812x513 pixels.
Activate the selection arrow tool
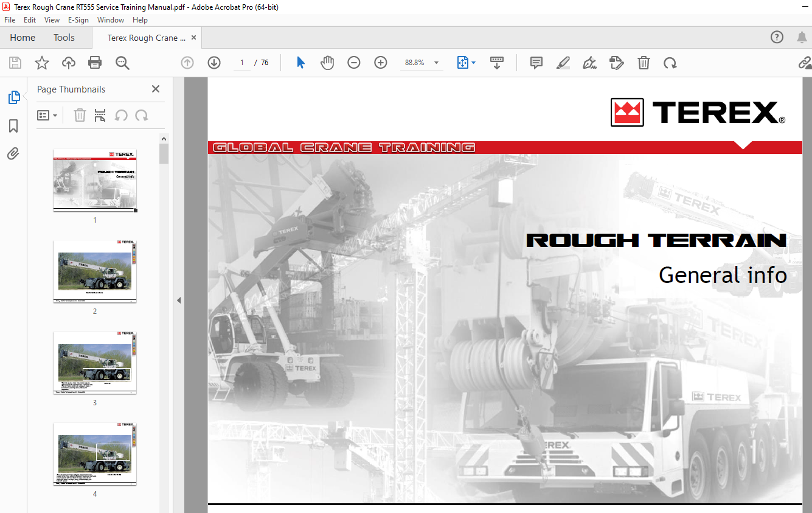(x=300, y=63)
